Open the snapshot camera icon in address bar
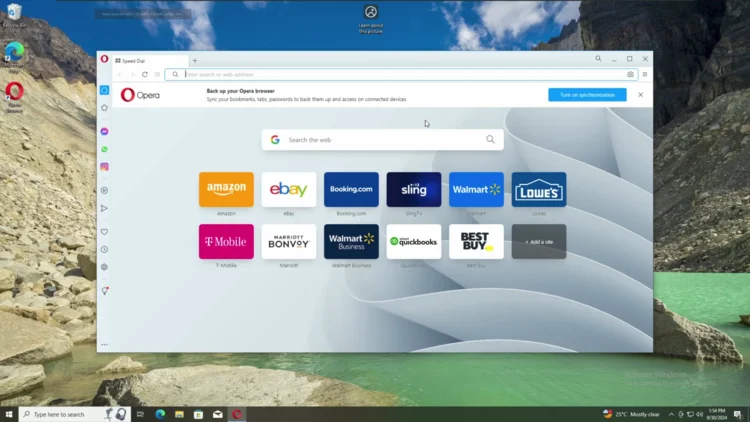 pos(630,74)
